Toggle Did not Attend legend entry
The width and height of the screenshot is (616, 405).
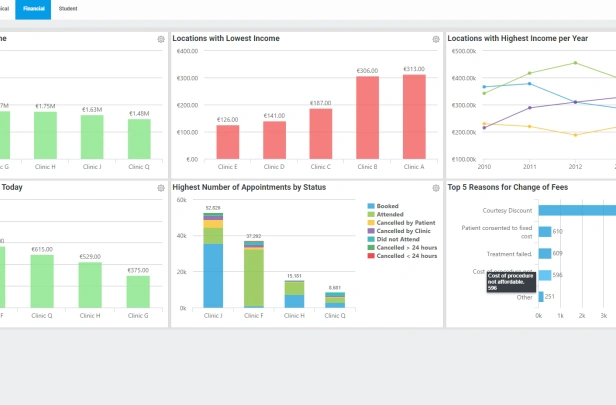tap(393, 239)
